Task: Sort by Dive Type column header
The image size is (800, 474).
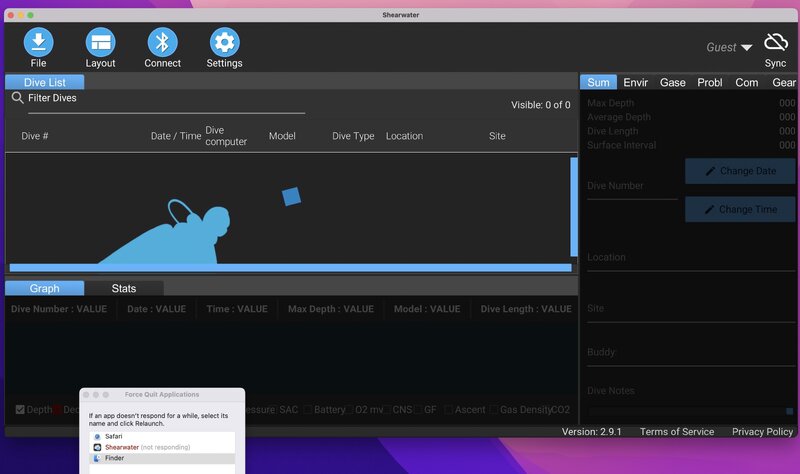Action: (353, 136)
